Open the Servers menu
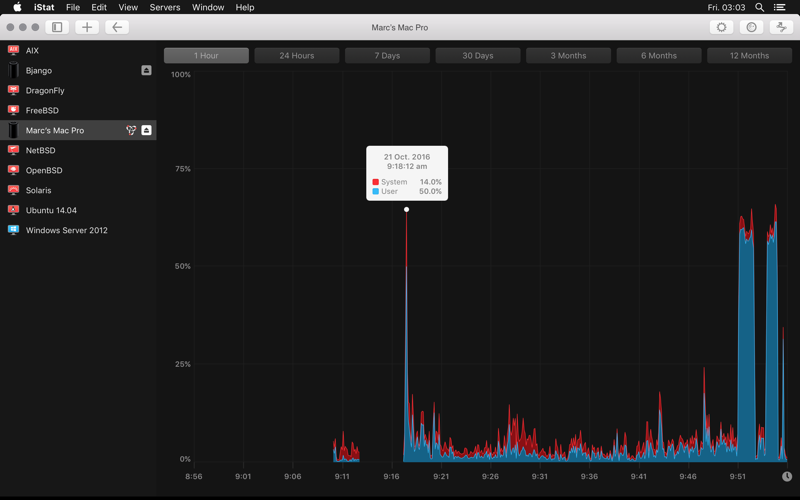 coord(165,7)
